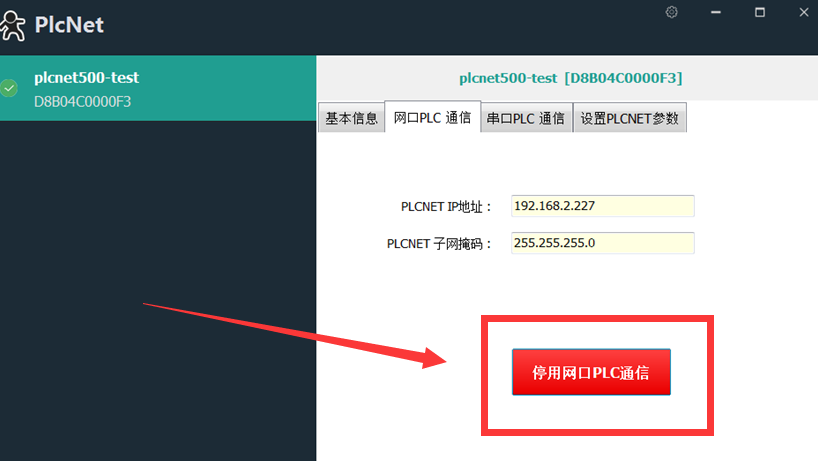Screen dimensions: 818x461
Task: Open settings via the gear icon
Action: click(672, 12)
